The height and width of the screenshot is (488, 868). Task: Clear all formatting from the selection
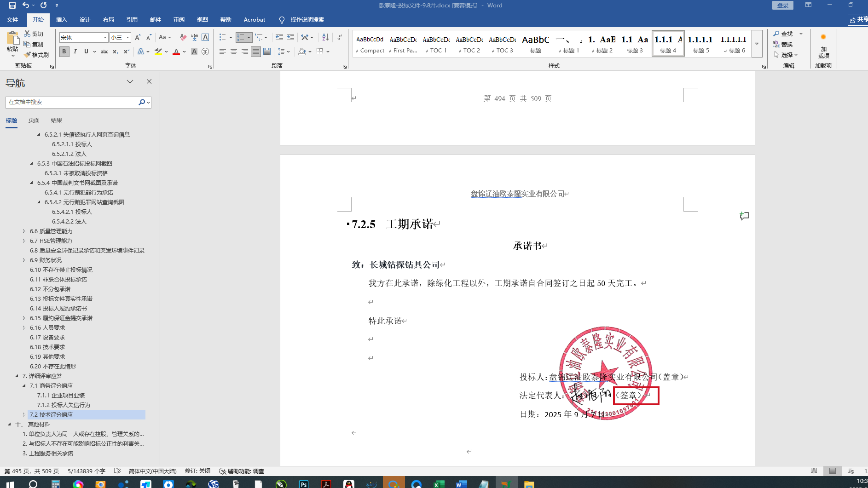(x=183, y=37)
